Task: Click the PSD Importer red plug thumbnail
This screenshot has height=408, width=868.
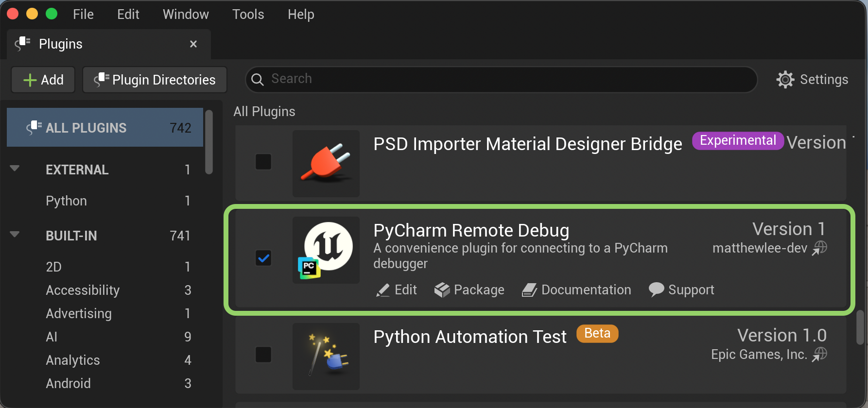Action: point(326,163)
